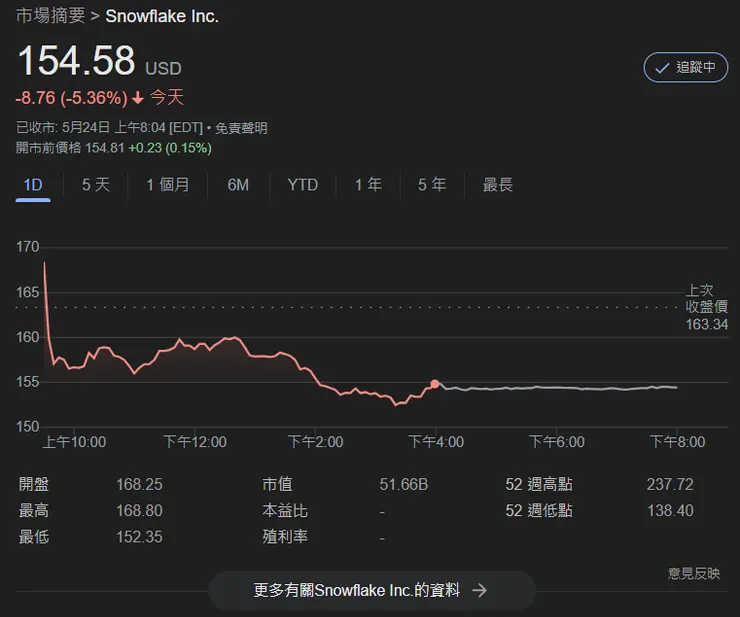Click the 開市前價格 154.81 pre-market value
Image resolution: width=740 pixels, height=617 pixels.
pos(70,148)
